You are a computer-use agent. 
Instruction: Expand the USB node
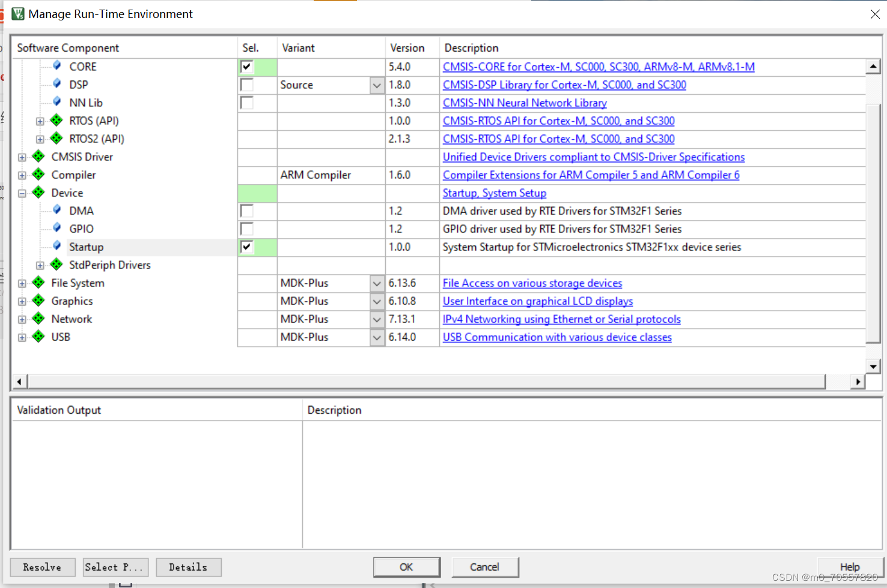[x=22, y=338]
